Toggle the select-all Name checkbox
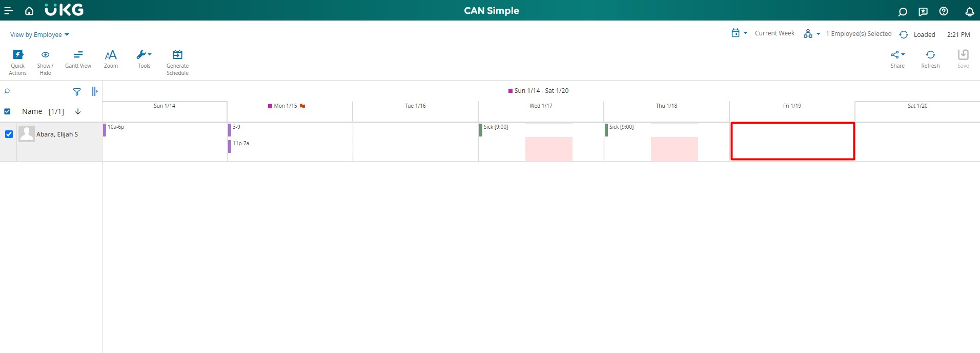The image size is (980, 353). click(7, 111)
